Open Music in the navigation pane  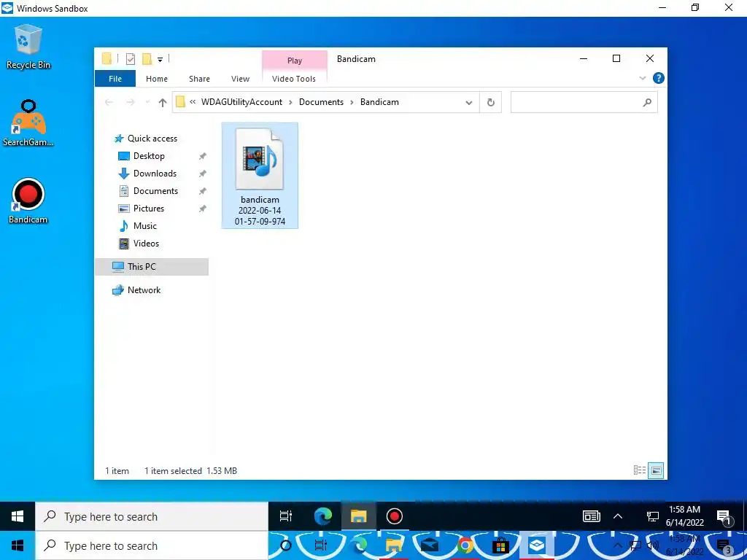pos(145,226)
